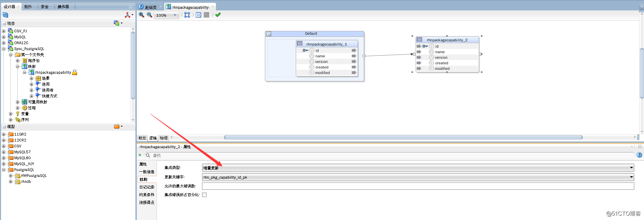Switch to the 概览 diagram tab
Screen dimensions: 644x220
[x=142, y=138]
